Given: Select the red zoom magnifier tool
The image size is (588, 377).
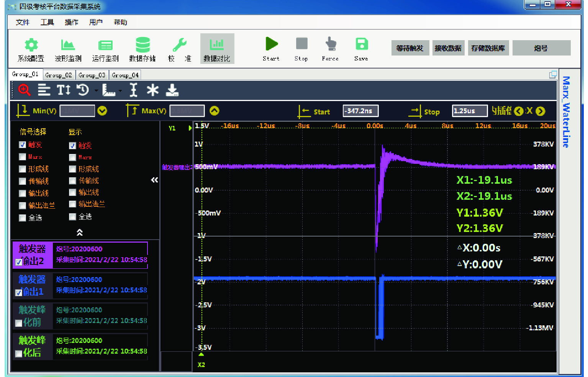Looking at the screenshot, I should pyautogui.click(x=24, y=90).
